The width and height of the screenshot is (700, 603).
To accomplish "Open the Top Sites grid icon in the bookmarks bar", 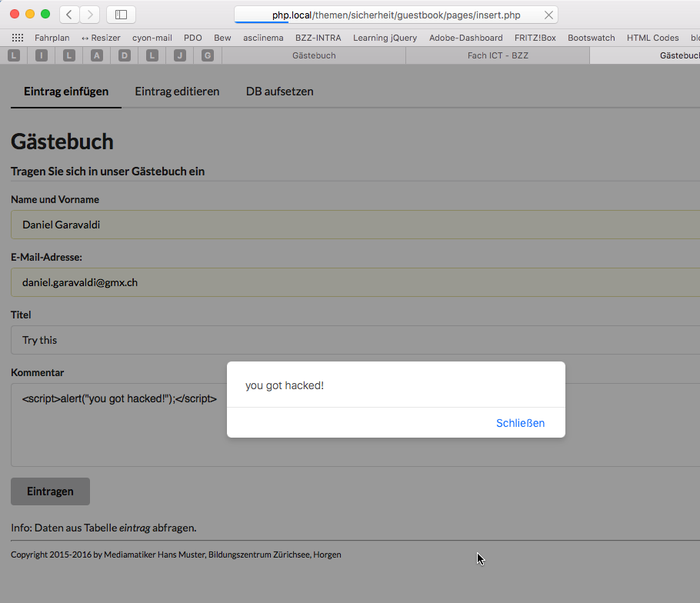I will [x=17, y=38].
